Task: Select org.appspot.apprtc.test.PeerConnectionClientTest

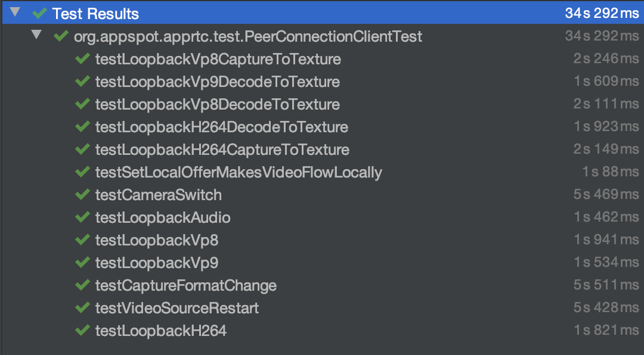Action: coord(247,36)
